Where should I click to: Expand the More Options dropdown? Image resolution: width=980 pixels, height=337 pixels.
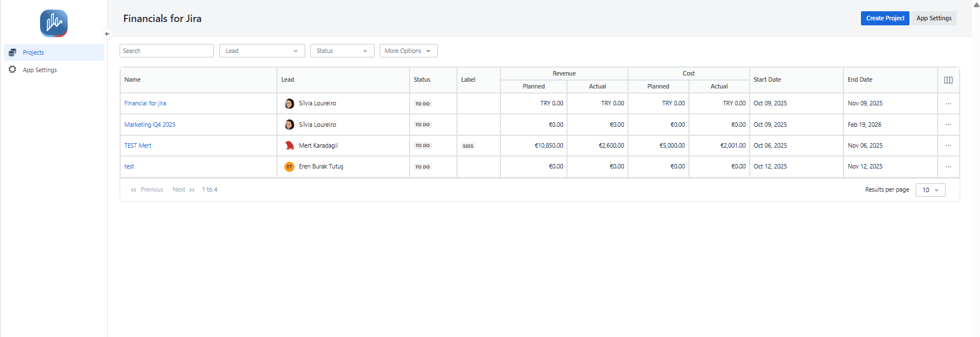pyautogui.click(x=408, y=51)
